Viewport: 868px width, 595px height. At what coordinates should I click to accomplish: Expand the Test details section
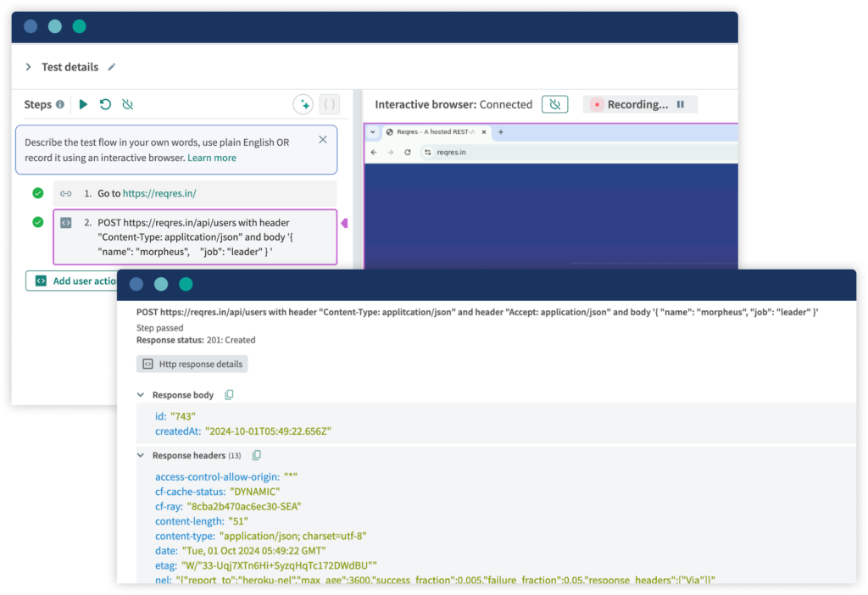pyautogui.click(x=27, y=67)
